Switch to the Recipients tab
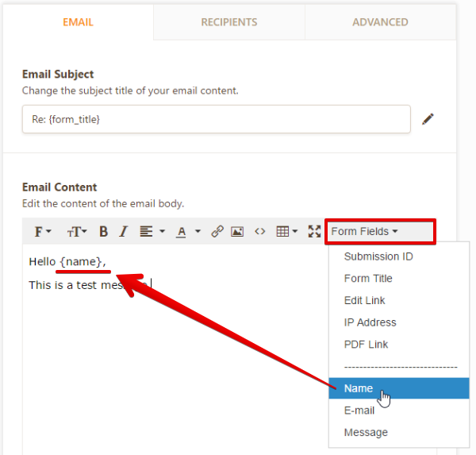This screenshot has width=476, height=455. click(228, 22)
